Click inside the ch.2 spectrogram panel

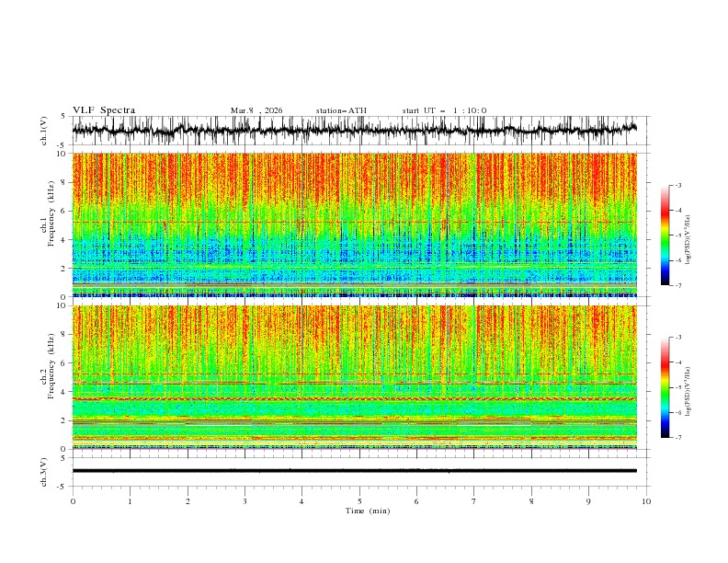click(x=354, y=377)
